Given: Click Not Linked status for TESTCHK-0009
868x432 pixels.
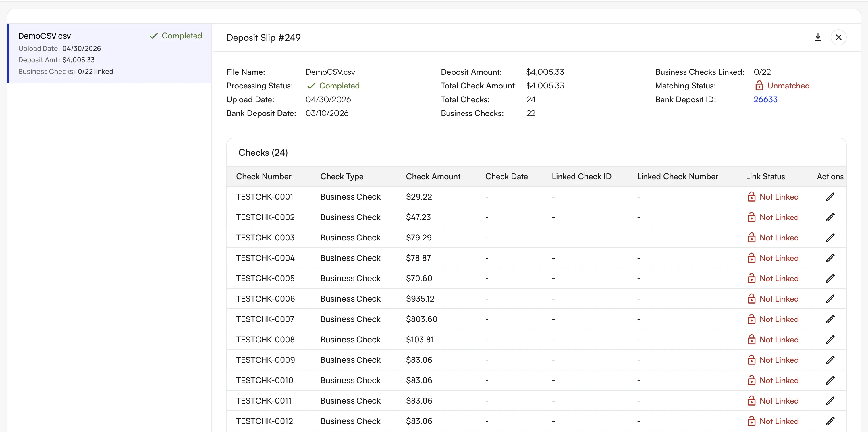Looking at the screenshot, I should 773,360.
